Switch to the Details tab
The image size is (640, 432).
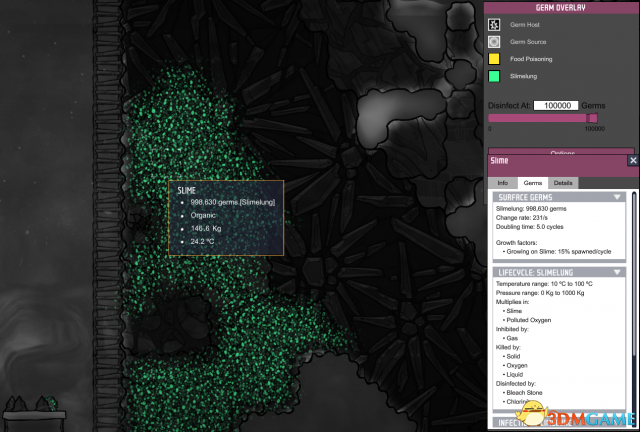tap(563, 183)
